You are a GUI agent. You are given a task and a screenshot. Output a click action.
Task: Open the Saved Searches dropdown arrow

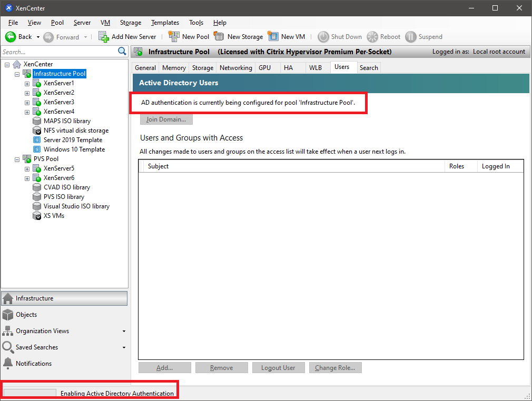(x=124, y=348)
